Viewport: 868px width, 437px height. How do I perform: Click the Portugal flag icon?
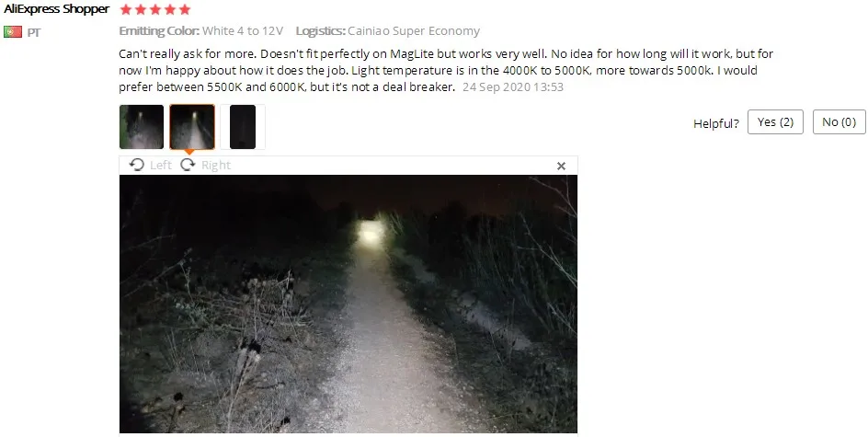tap(13, 32)
